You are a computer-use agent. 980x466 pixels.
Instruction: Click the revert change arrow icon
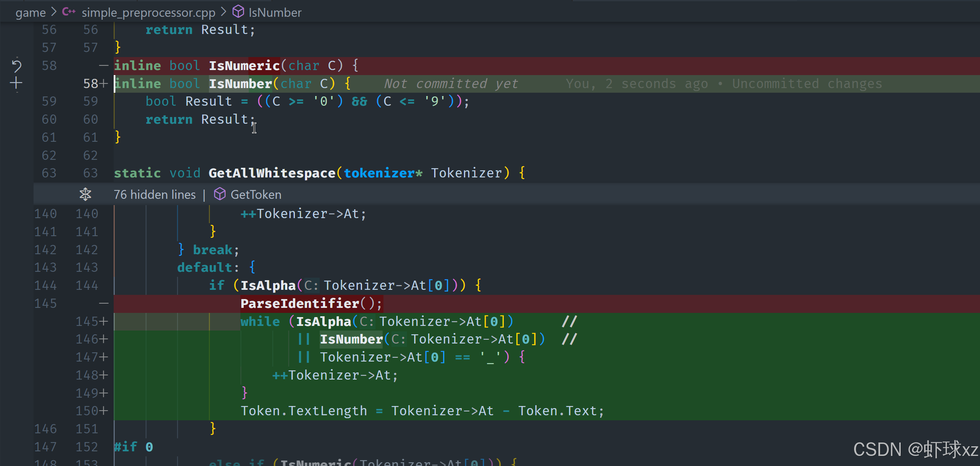click(16, 65)
